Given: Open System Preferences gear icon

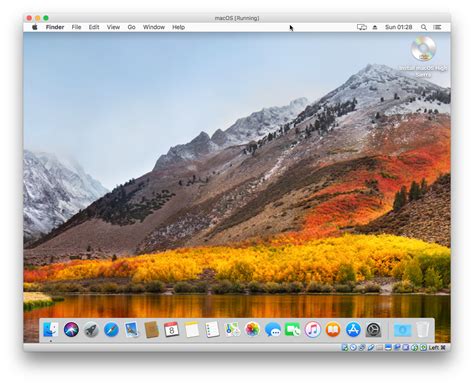Looking at the screenshot, I should pyautogui.click(x=373, y=330).
